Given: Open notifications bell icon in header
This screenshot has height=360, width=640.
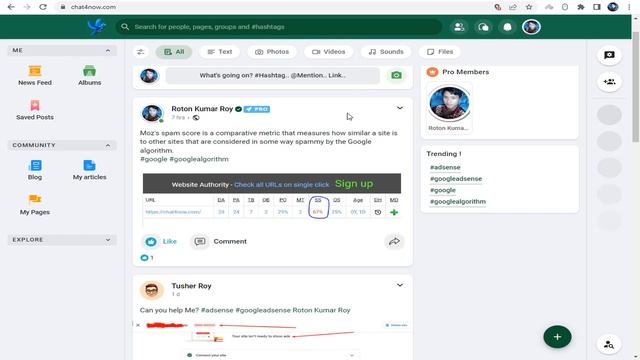Looking at the screenshot, I should pos(507,27).
